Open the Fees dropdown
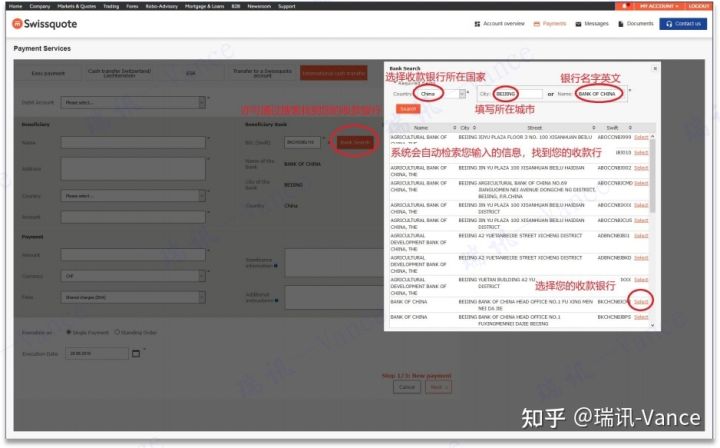The height and width of the screenshot is (448, 720). [133, 297]
